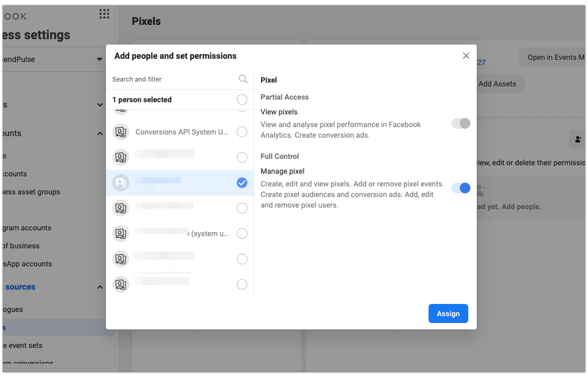Click the last user avatar in list
Screen dimensions: 588x376
tap(121, 284)
